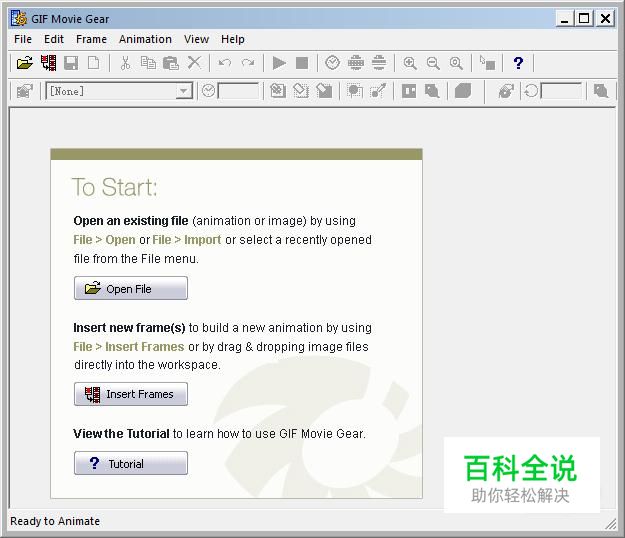Click the Open File button

coord(131,288)
